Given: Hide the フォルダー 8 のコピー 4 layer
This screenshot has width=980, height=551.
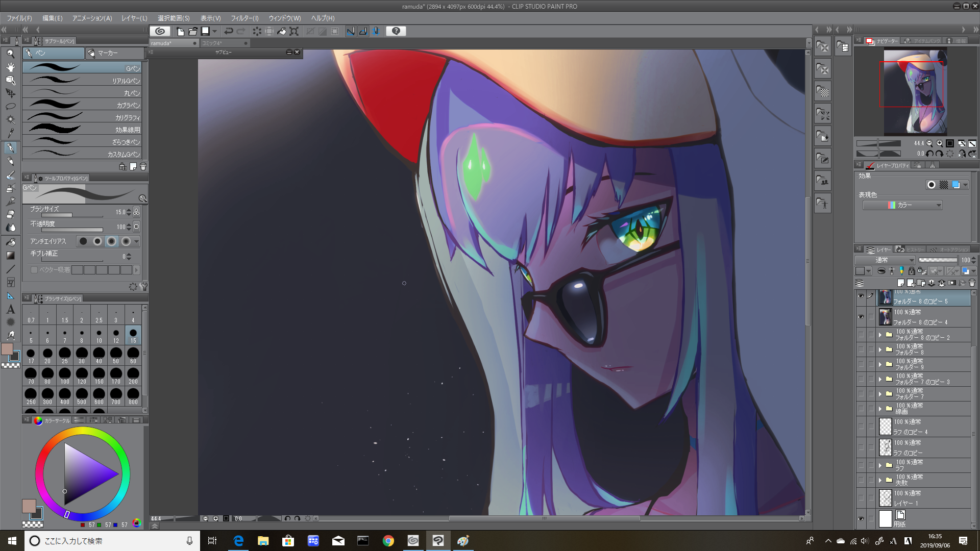Looking at the screenshot, I should coord(861,317).
